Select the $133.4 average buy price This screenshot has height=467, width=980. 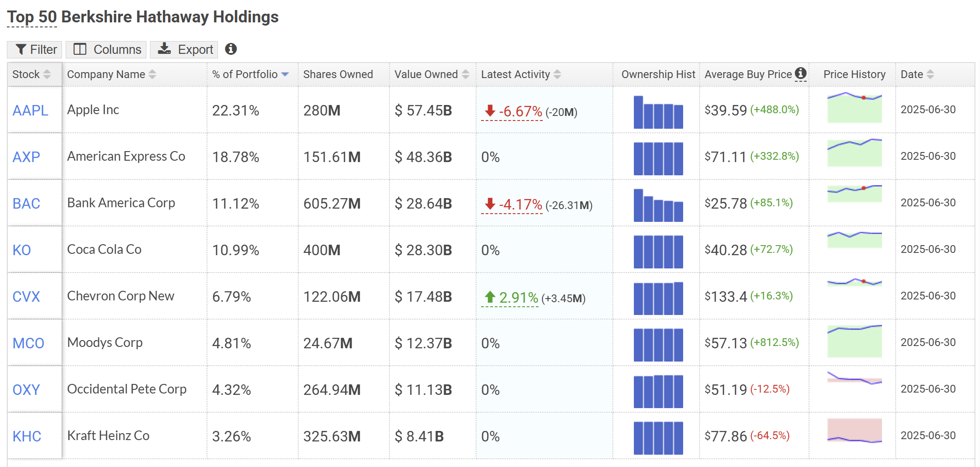coord(726,296)
